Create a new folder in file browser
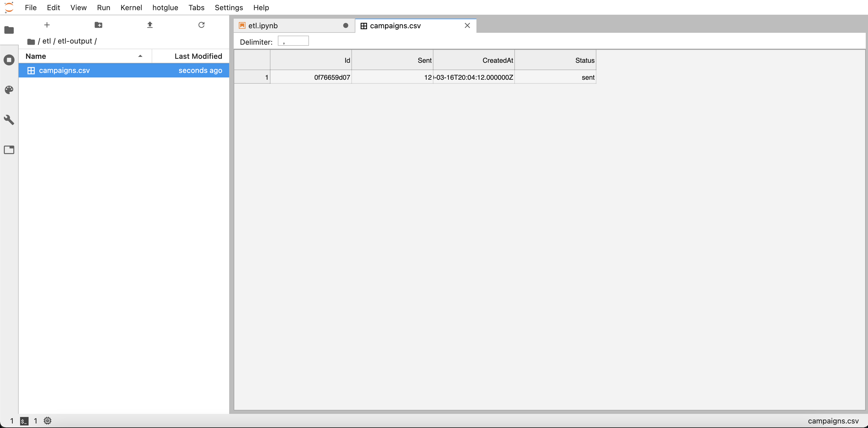This screenshot has width=868, height=428. pos(98,25)
